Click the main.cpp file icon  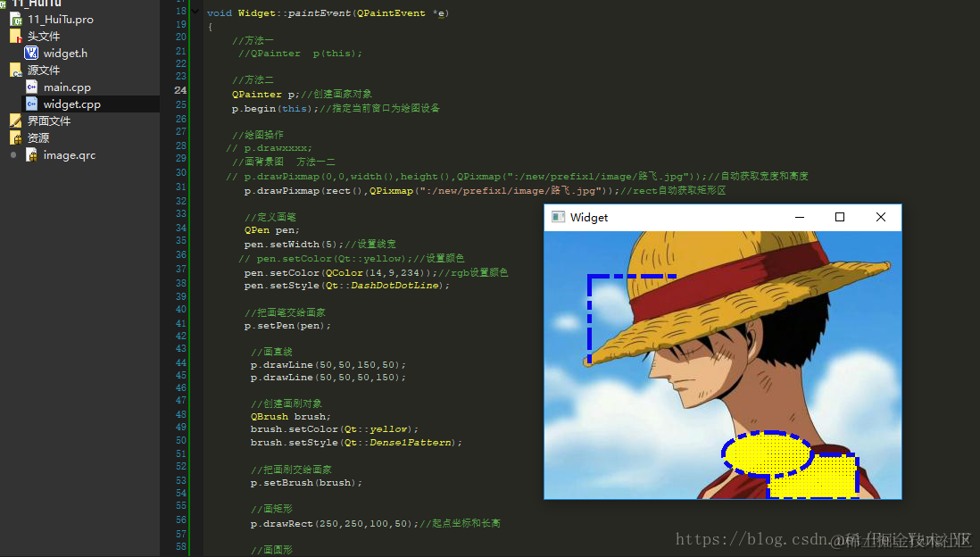pyautogui.click(x=31, y=87)
